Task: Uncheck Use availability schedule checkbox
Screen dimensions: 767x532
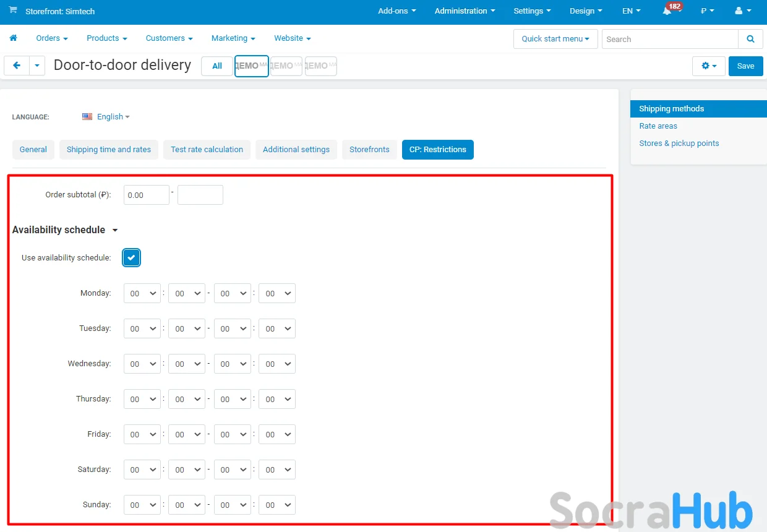Action: pyautogui.click(x=131, y=258)
